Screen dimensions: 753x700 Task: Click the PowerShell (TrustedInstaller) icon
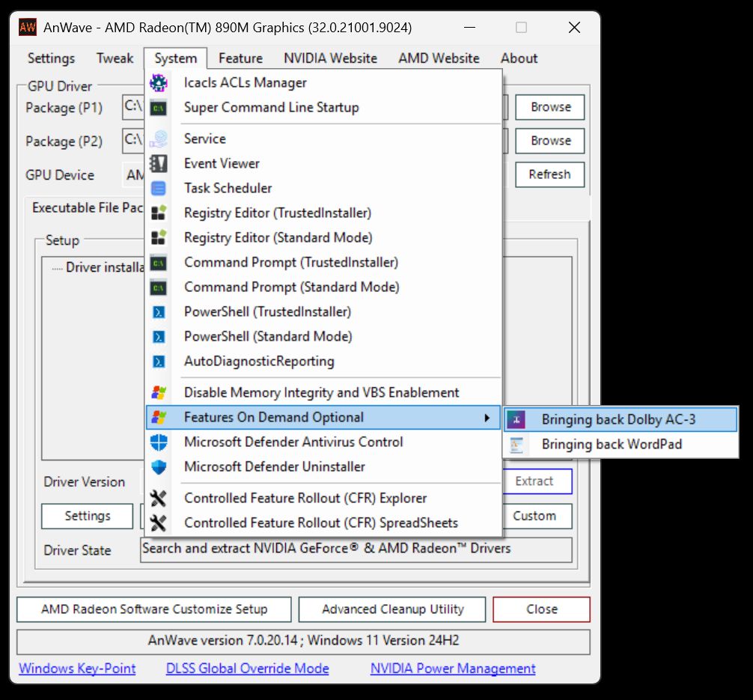tap(159, 312)
